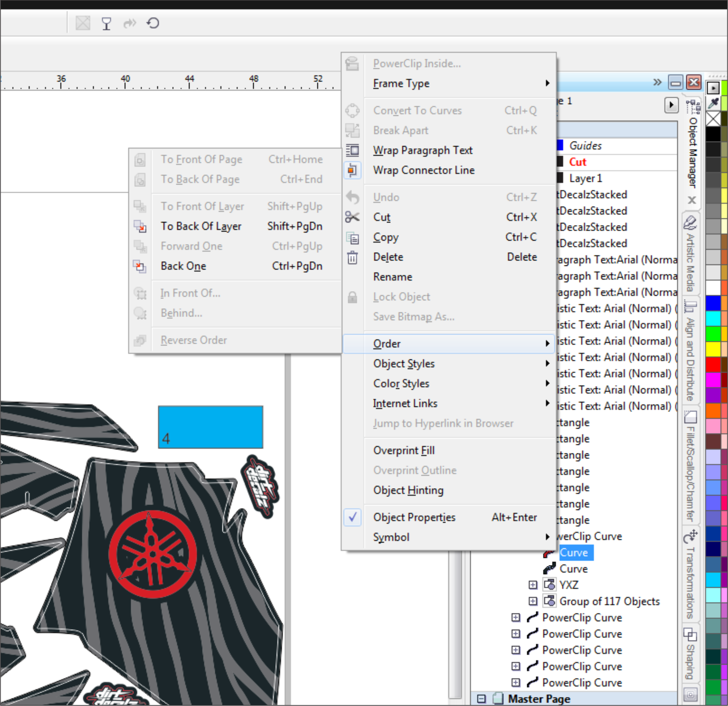Click the crossed-out box toolbar icon
The image size is (728, 706).
pyautogui.click(x=82, y=23)
